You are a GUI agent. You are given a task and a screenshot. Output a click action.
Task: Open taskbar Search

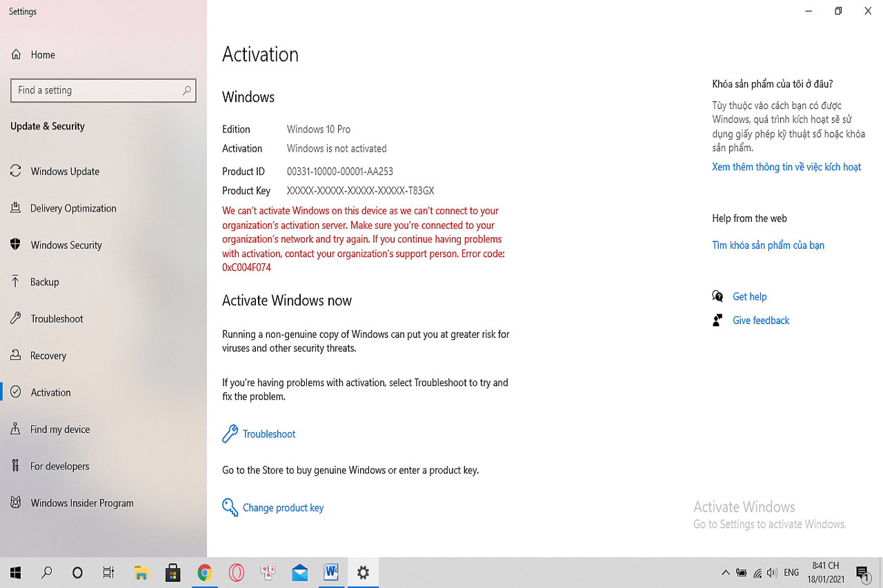[x=47, y=572]
